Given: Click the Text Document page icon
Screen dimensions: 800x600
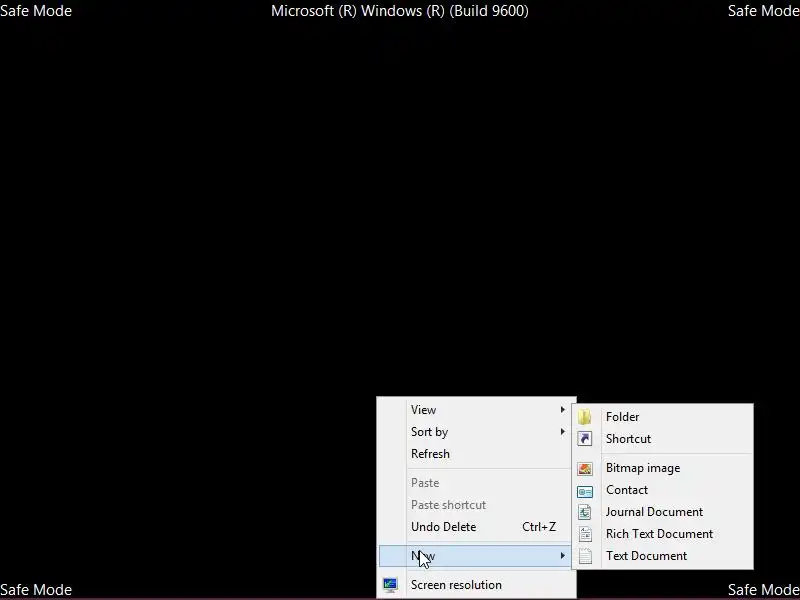Looking at the screenshot, I should pos(585,556).
